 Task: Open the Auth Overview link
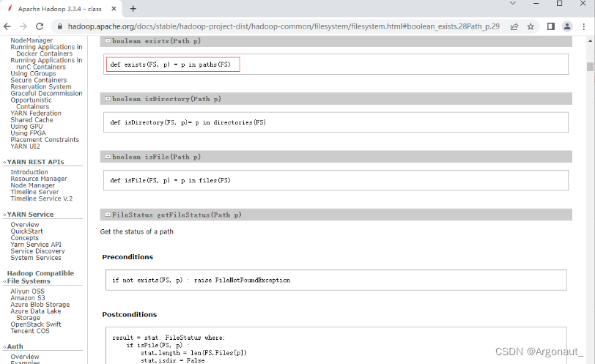(x=25, y=357)
